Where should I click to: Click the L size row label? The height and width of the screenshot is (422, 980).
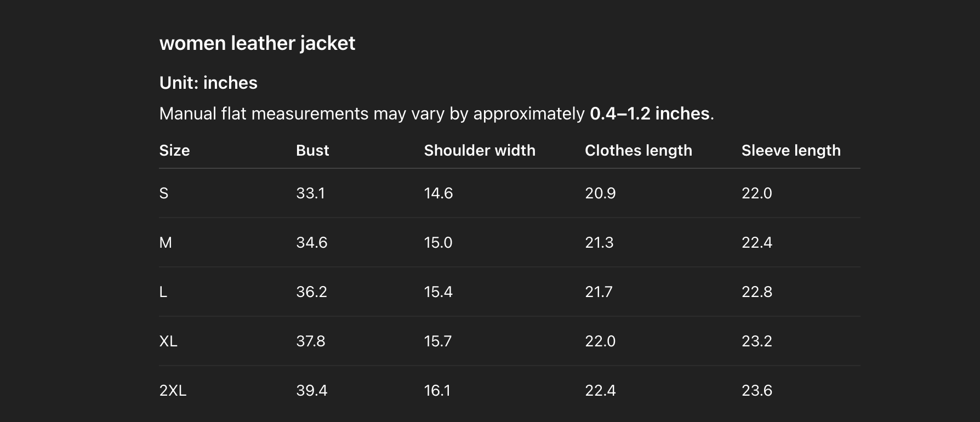[x=163, y=292]
